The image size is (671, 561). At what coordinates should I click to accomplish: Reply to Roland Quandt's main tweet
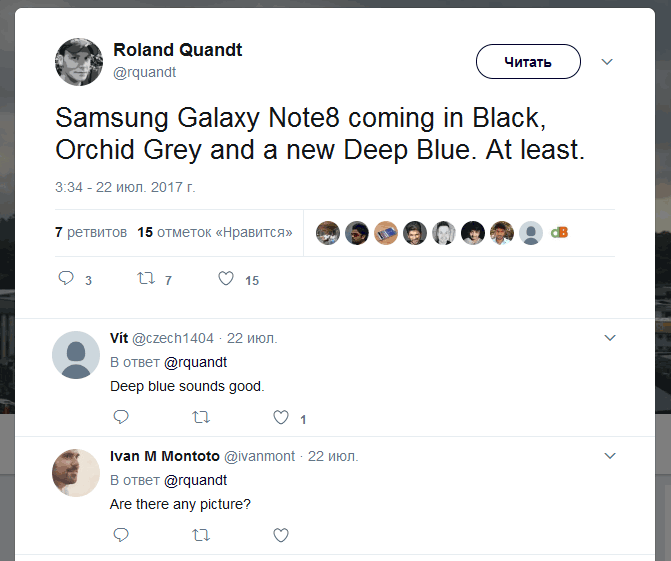67,279
